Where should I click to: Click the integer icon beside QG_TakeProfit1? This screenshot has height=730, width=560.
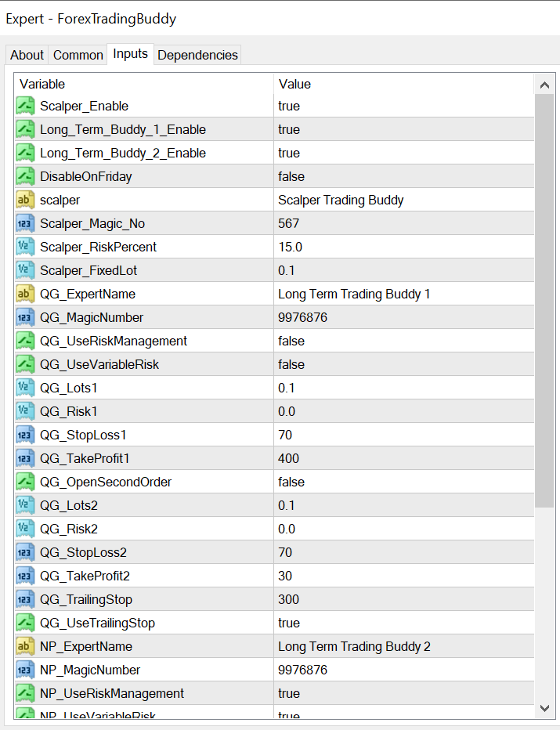pyautogui.click(x=25, y=458)
